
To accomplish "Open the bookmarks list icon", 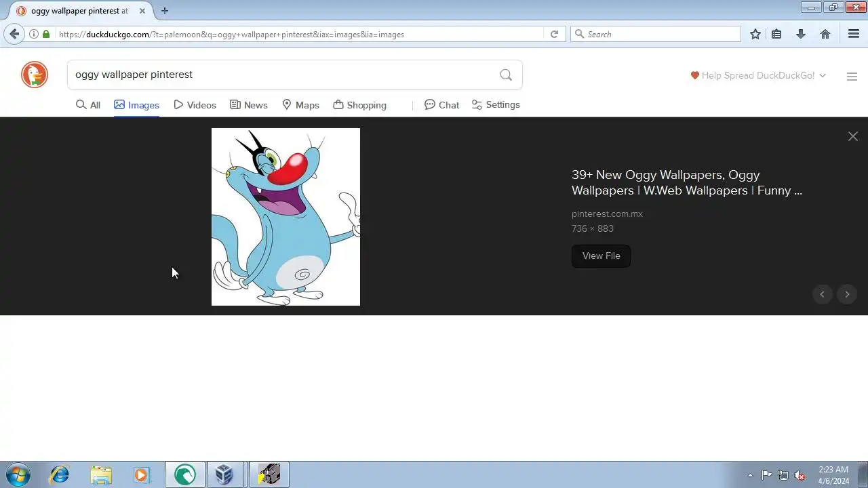I will pyautogui.click(x=776, y=34).
